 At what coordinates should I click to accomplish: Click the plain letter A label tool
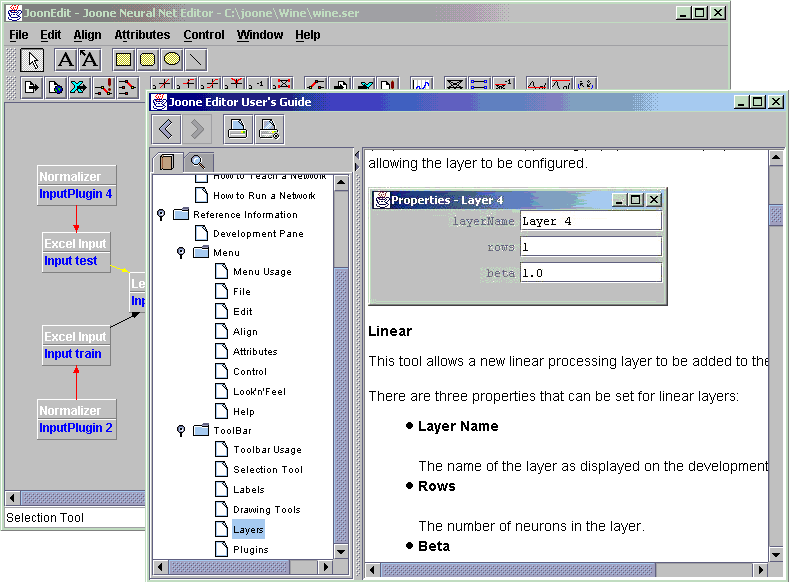65,60
